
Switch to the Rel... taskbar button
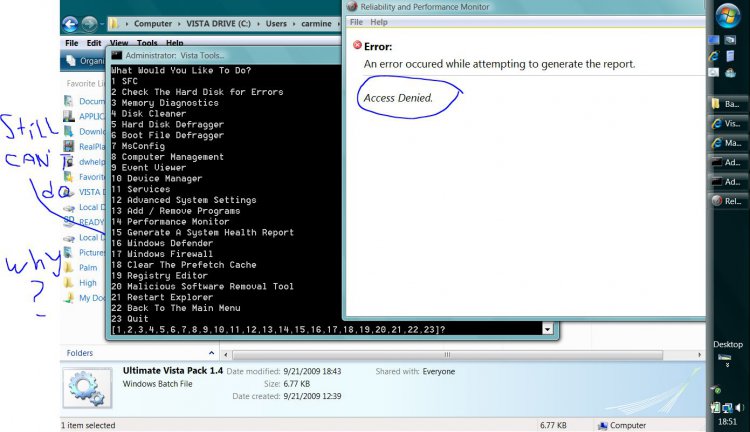click(726, 201)
